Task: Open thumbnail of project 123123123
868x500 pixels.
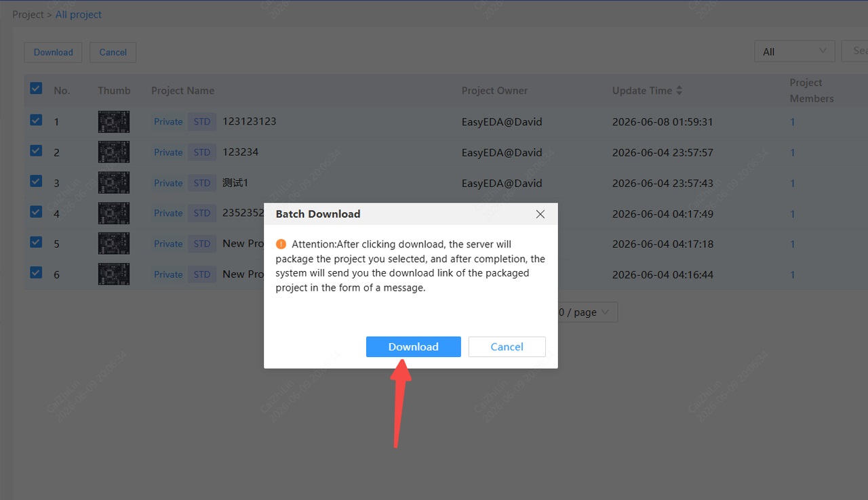Action: point(113,122)
